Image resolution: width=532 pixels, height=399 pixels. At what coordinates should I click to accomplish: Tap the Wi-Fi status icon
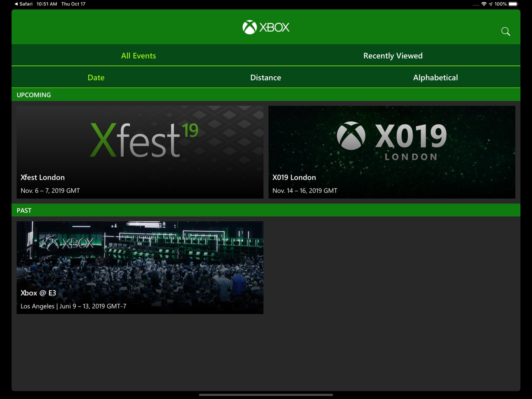[484, 4]
